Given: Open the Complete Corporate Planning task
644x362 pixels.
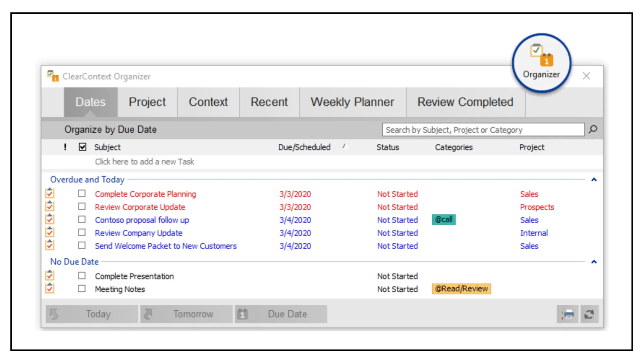Looking at the screenshot, I should click(146, 194).
